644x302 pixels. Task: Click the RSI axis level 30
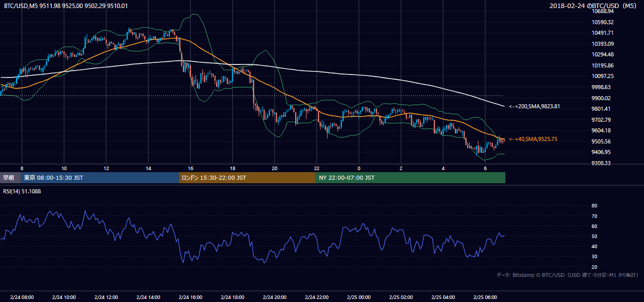(595, 257)
